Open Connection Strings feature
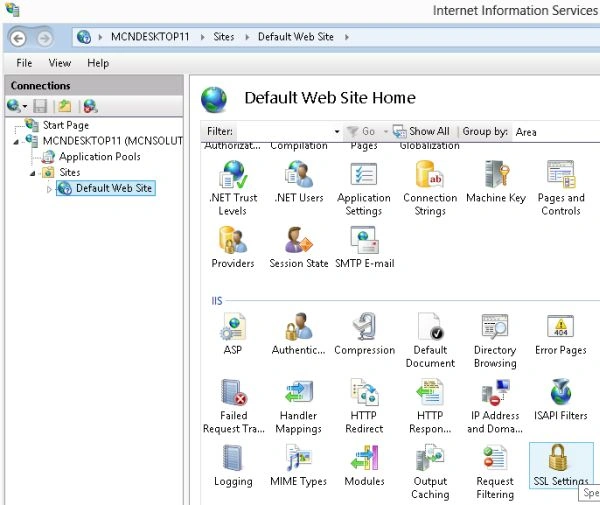 [430, 187]
